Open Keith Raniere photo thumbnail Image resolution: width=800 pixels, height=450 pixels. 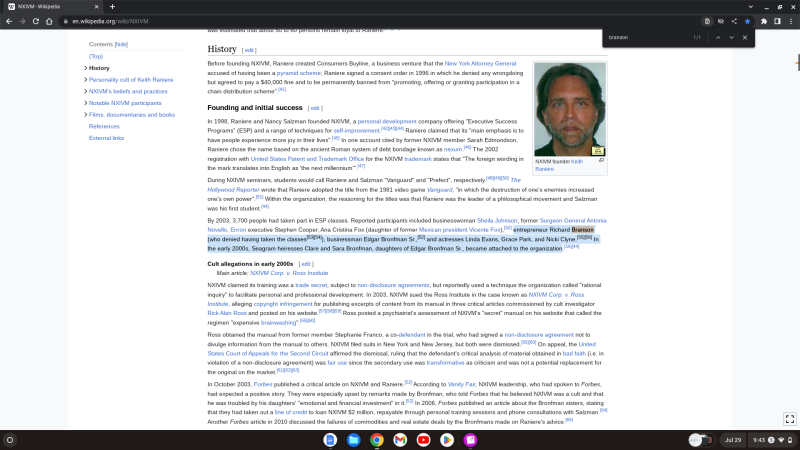[569, 109]
